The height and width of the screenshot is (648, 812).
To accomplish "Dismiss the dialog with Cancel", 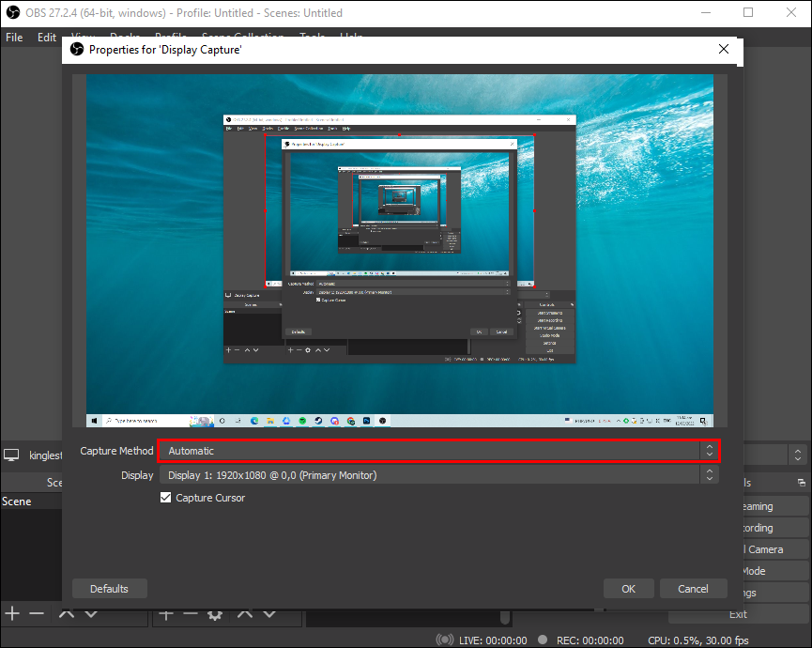I will [693, 589].
